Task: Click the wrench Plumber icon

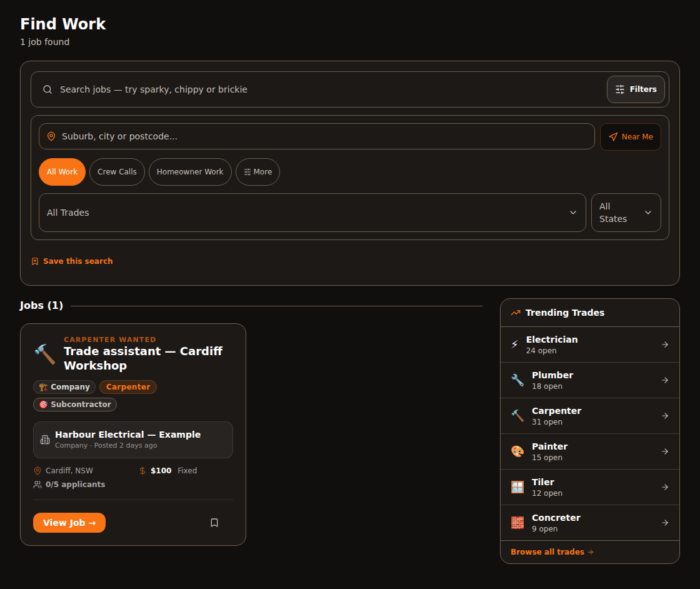Action: [x=517, y=380]
